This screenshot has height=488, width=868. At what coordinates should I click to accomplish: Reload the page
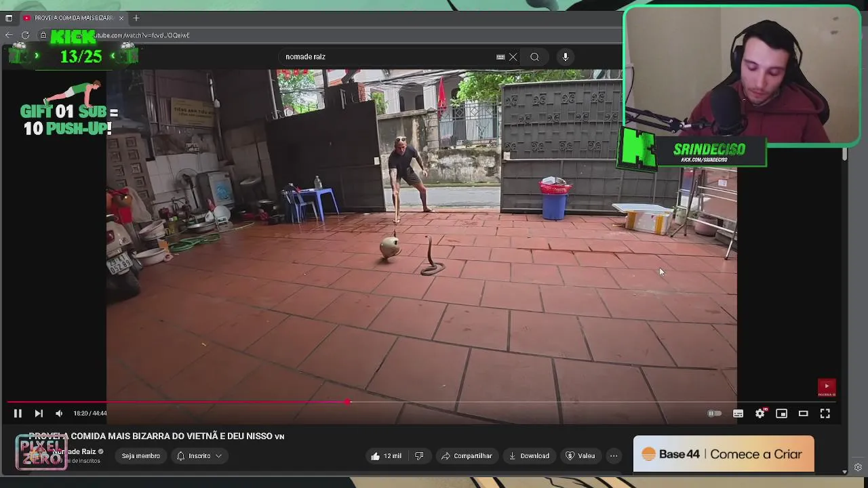(x=25, y=35)
